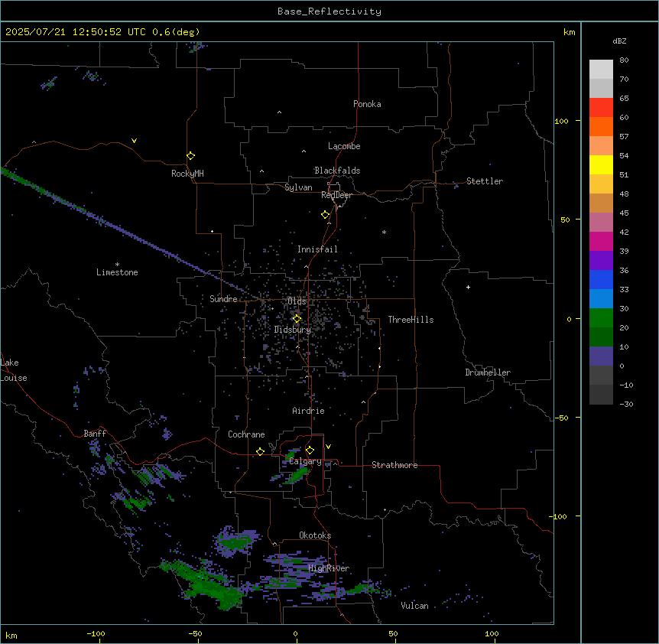Click the red 60-65 dBZ legend swatch
659x644 pixels.
point(601,108)
